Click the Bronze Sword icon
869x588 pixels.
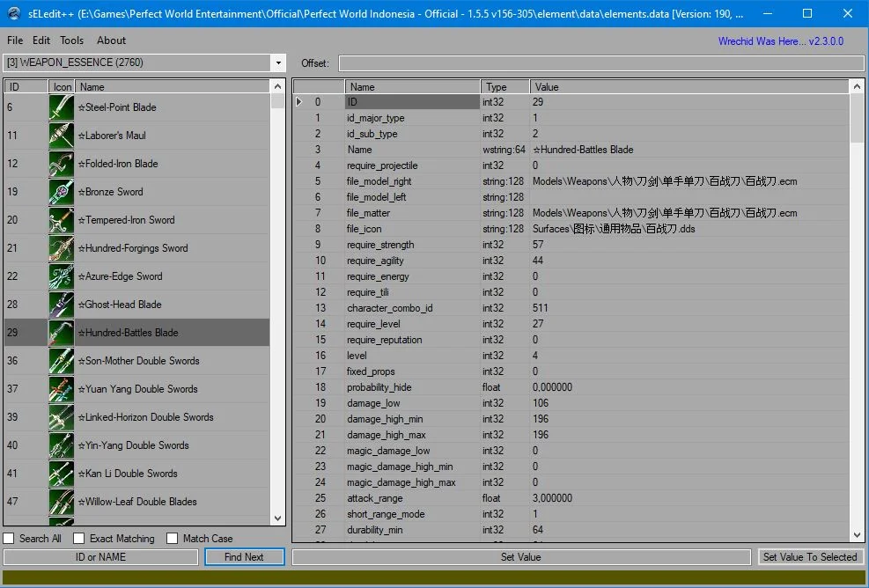pyautogui.click(x=61, y=192)
